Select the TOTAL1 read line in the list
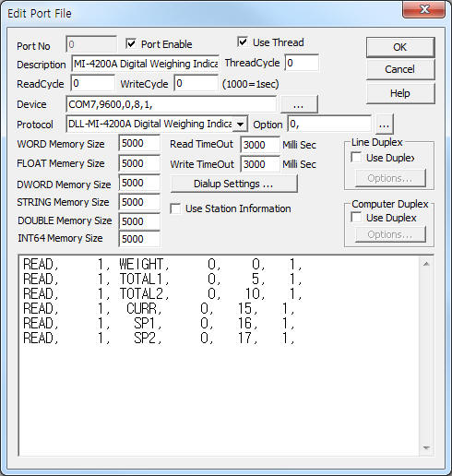The height and width of the screenshot is (476, 452). pyautogui.click(x=163, y=280)
